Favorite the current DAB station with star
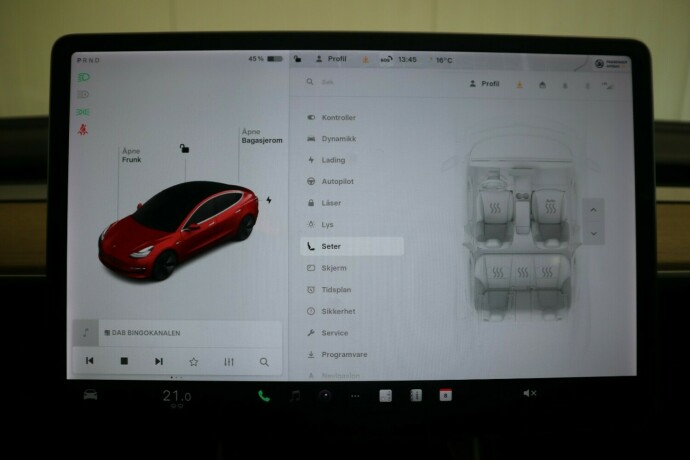 click(x=193, y=361)
